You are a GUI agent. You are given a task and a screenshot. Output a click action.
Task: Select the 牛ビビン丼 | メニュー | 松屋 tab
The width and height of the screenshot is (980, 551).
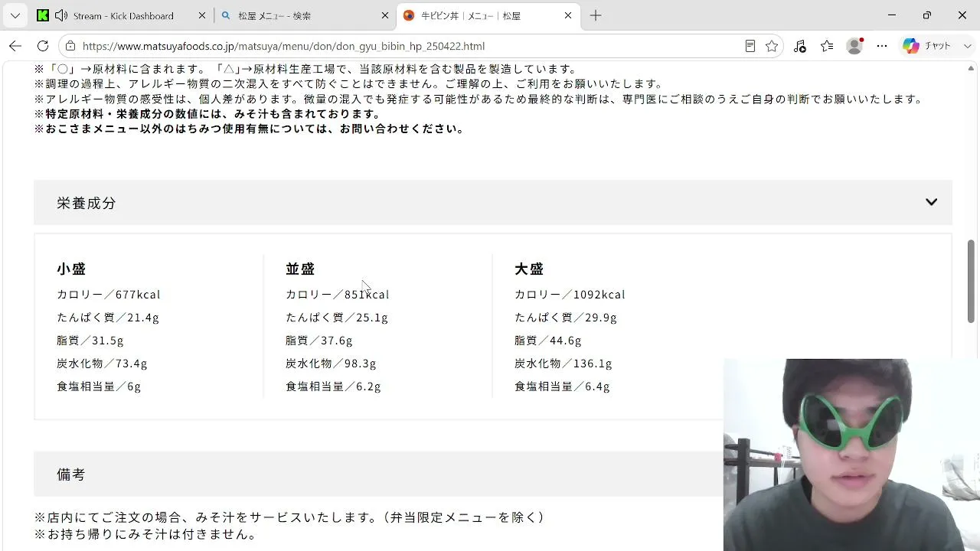coord(488,15)
